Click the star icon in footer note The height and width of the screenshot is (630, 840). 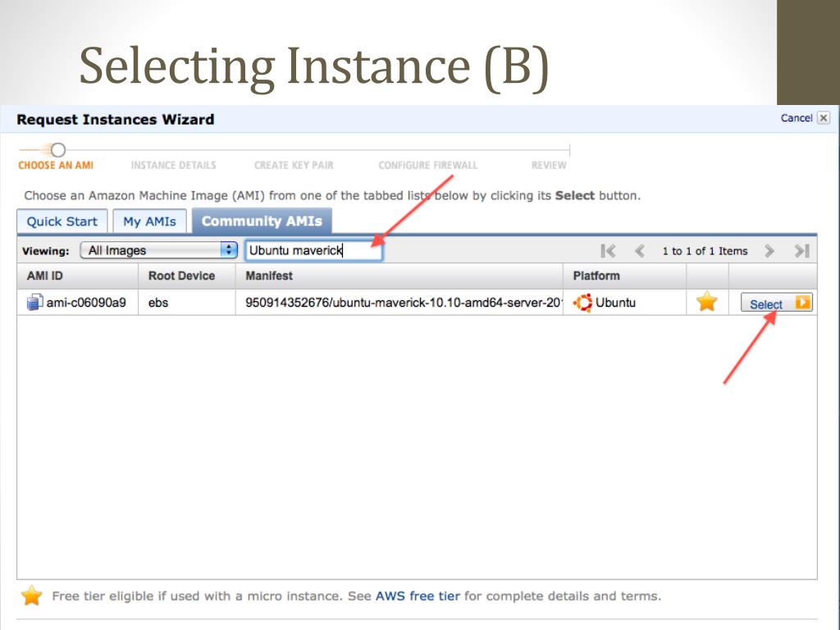(x=32, y=596)
